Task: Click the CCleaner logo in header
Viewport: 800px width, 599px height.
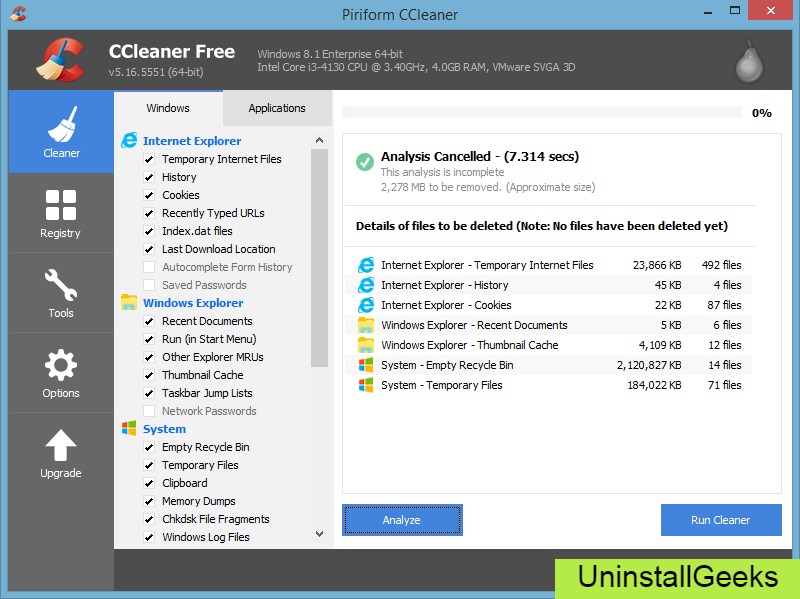Action: pos(61,60)
